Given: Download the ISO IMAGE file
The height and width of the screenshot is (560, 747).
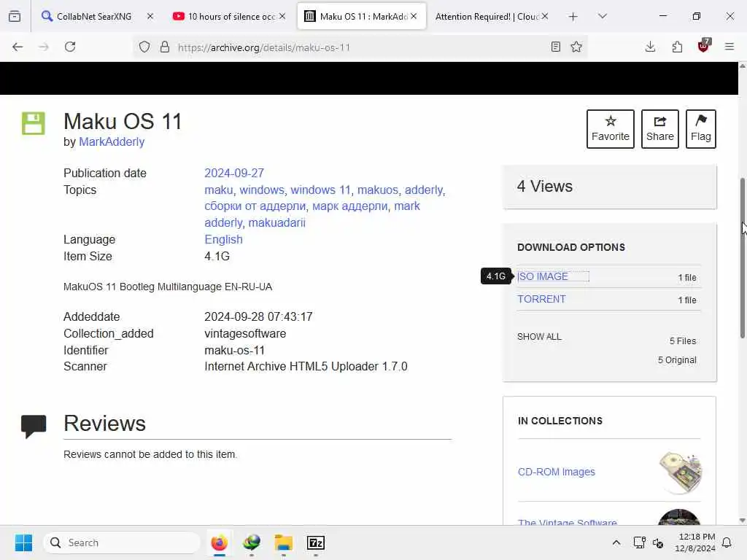Looking at the screenshot, I should pyautogui.click(x=543, y=276).
